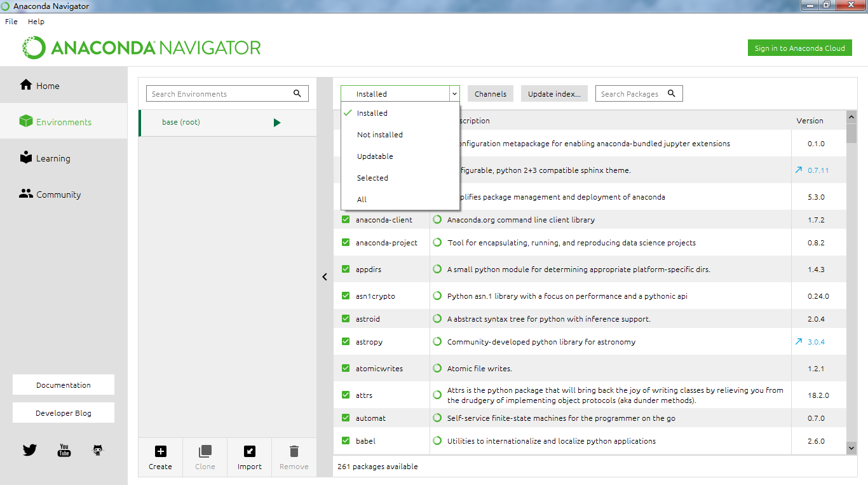
Task: Collapse the environments panel with the chevron
Action: click(x=325, y=277)
